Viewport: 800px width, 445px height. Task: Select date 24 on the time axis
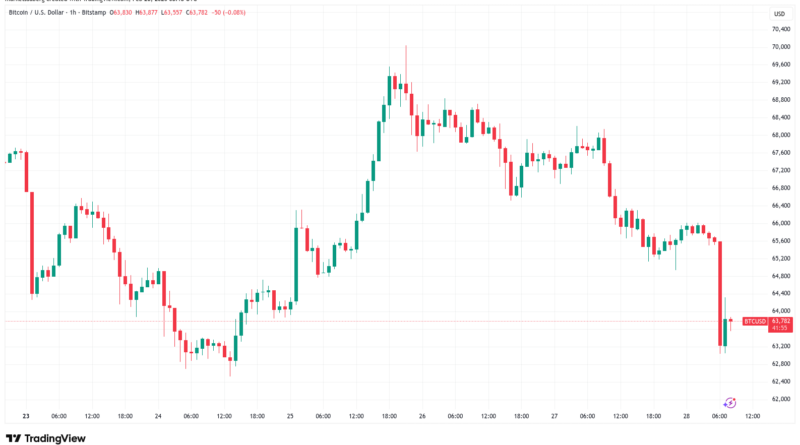tap(158, 416)
